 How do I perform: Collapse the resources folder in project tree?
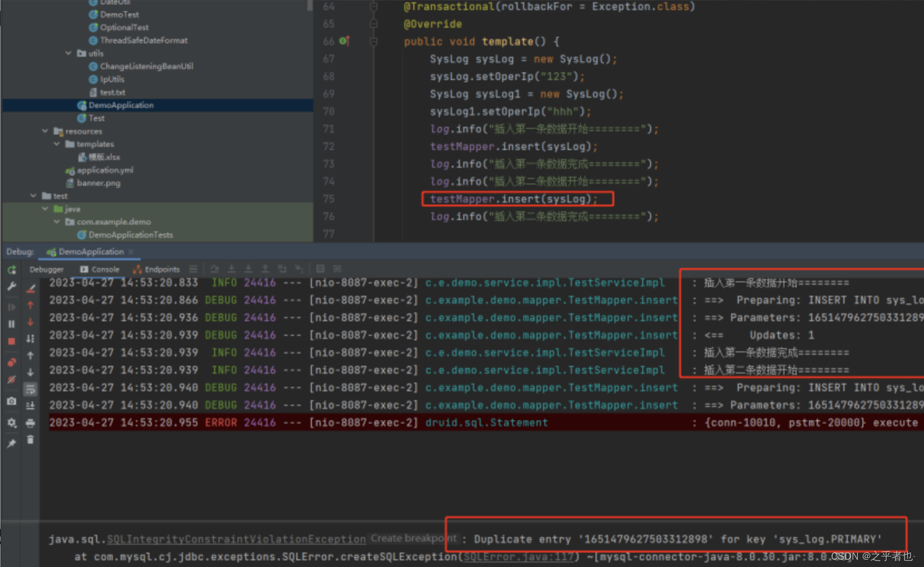(46, 131)
